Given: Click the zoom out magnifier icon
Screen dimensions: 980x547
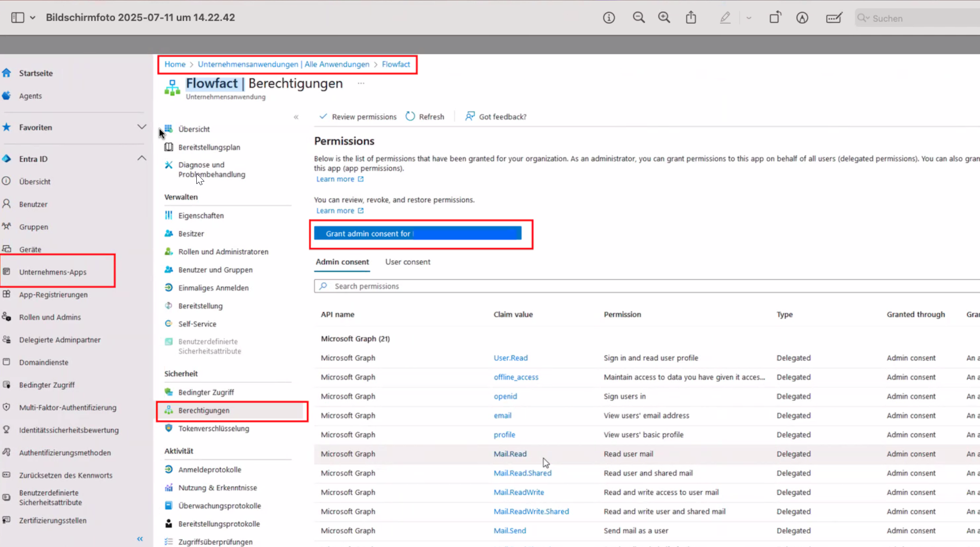Looking at the screenshot, I should coord(638,18).
